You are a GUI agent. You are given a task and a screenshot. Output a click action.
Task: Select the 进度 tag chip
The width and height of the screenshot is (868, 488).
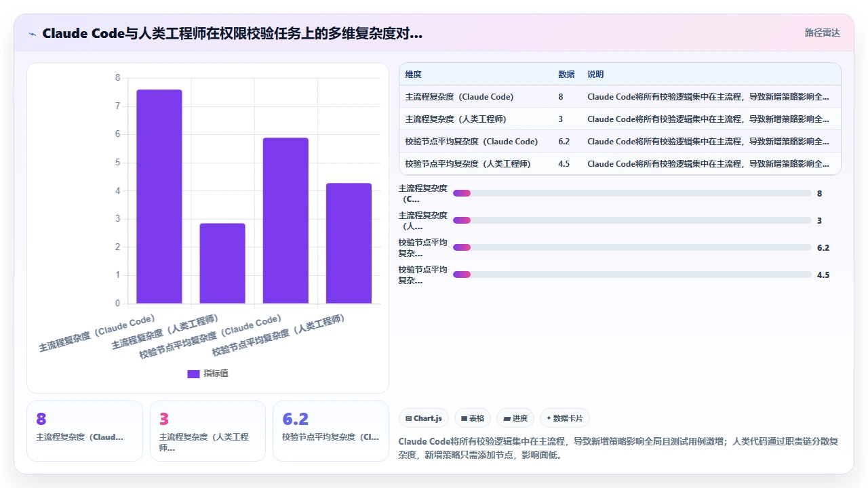(x=515, y=418)
